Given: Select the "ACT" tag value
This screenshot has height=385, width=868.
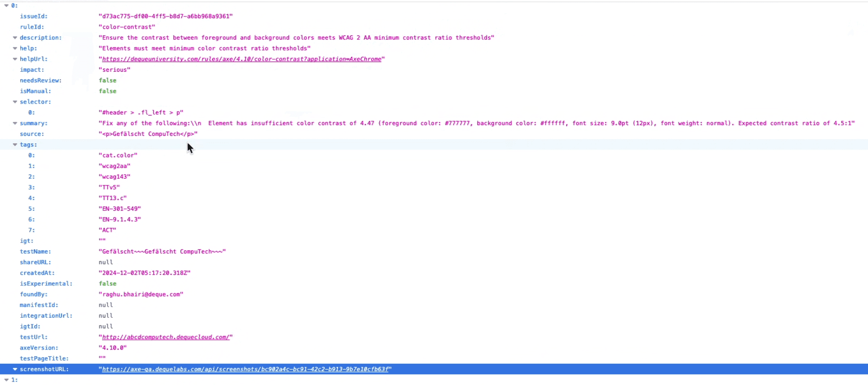Looking at the screenshot, I should [x=107, y=230].
